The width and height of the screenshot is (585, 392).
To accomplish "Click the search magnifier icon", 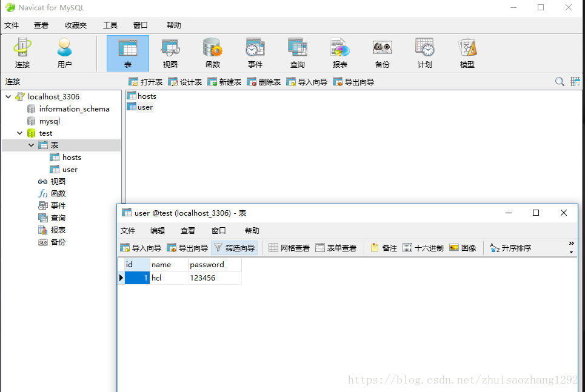I will pyautogui.click(x=560, y=82).
